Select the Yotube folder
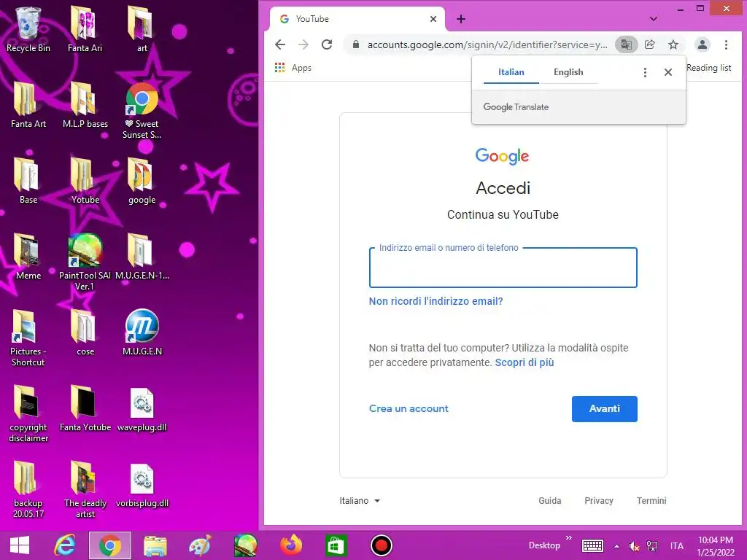Screen dimensions: 747x560 (85, 181)
